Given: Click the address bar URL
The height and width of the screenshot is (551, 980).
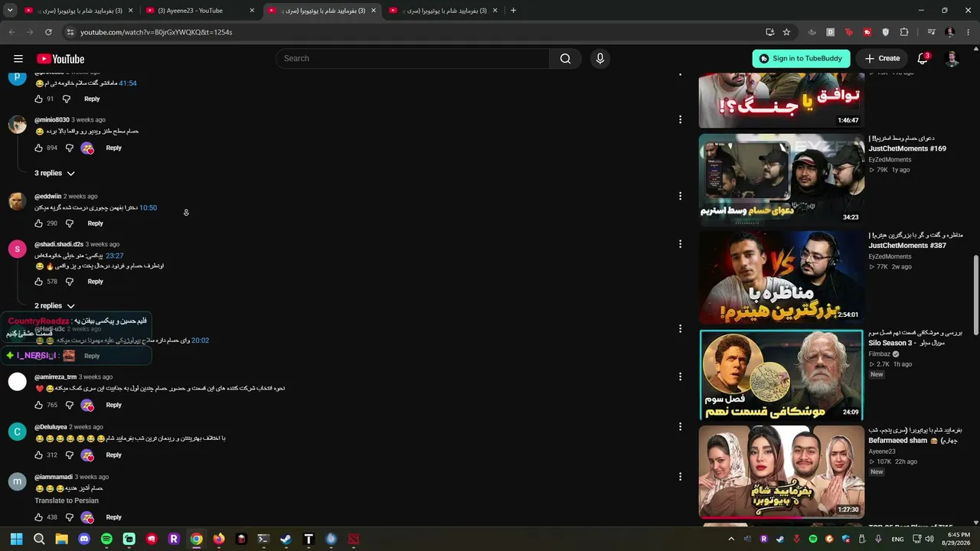Looking at the screenshot, I should coord(156,32).
